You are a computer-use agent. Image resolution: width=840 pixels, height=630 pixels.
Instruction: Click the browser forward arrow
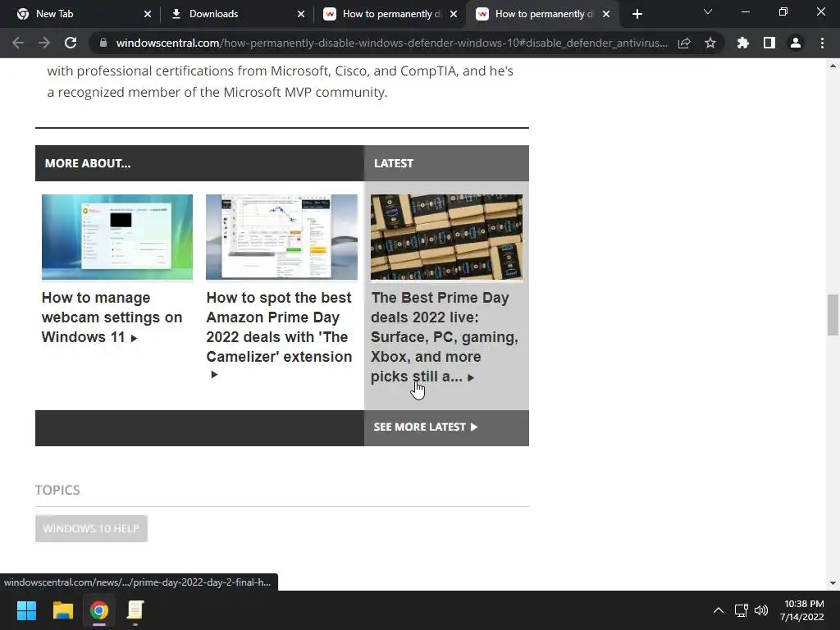44,43
